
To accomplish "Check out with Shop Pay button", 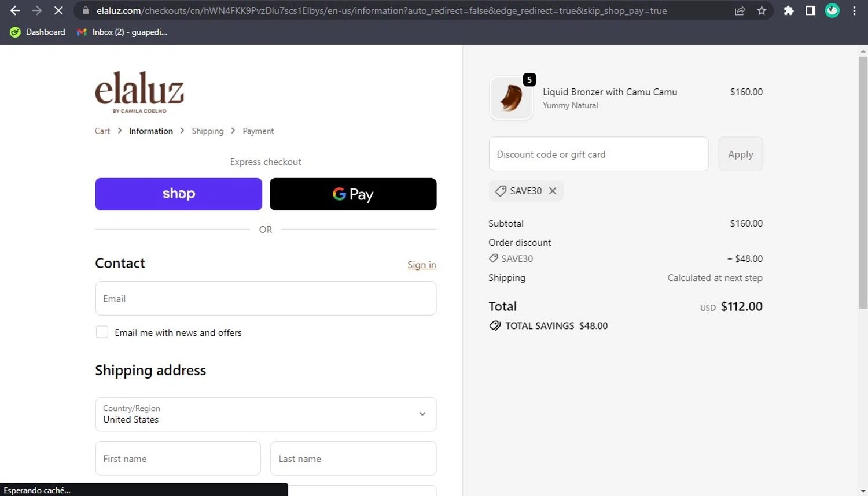I will coord(179,194).
